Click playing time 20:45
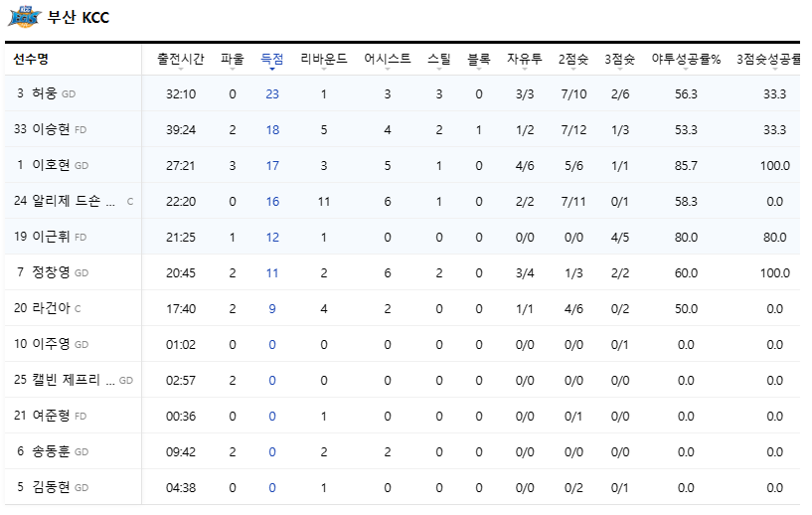The height and width of the screenshot is (515, 812). pos(181,273)
